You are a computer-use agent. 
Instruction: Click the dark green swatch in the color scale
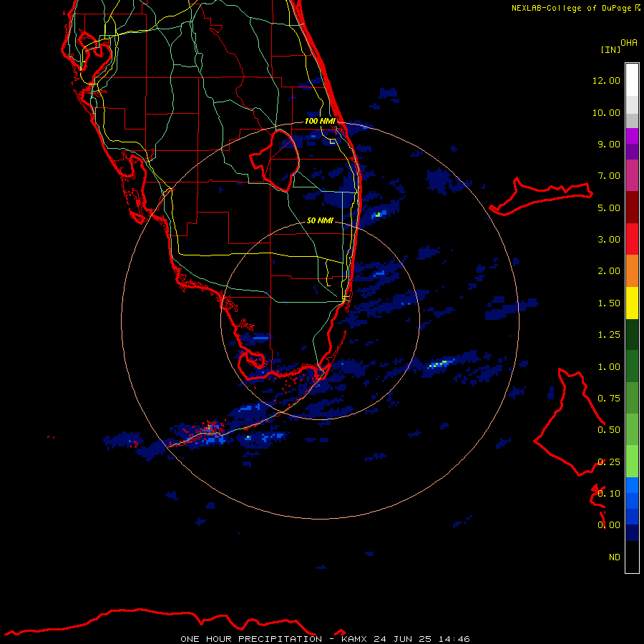(x=632, y=335)
